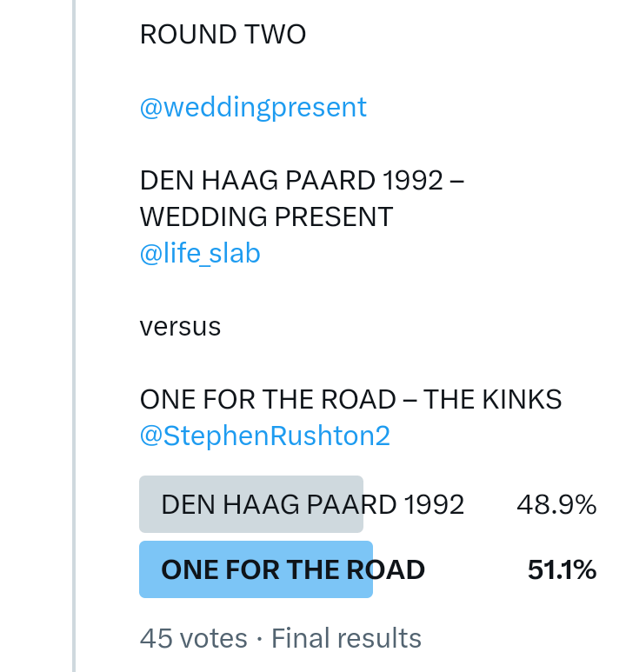Click the bold 51.1% poll result
The height and width of the screenshot is (672, 626).
tap(562, 569)
